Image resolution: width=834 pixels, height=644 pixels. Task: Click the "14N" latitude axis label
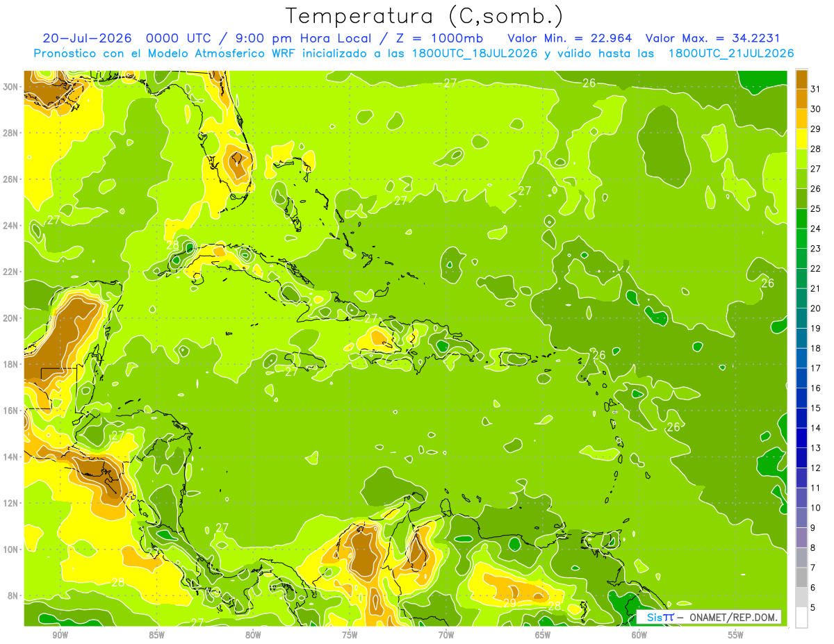tap(11, 457)
